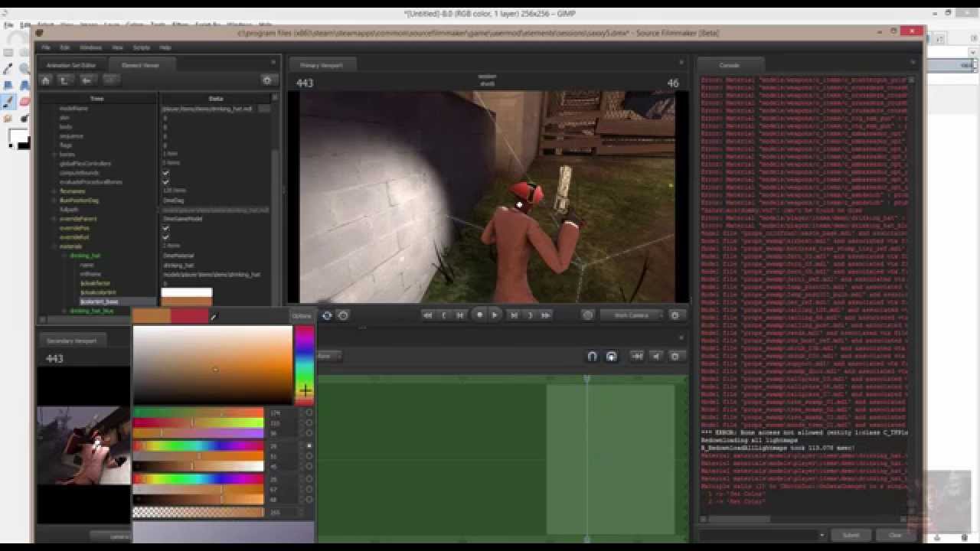Go to previous clip bracket button
The image size is (980, 551).
click(444, 315)
